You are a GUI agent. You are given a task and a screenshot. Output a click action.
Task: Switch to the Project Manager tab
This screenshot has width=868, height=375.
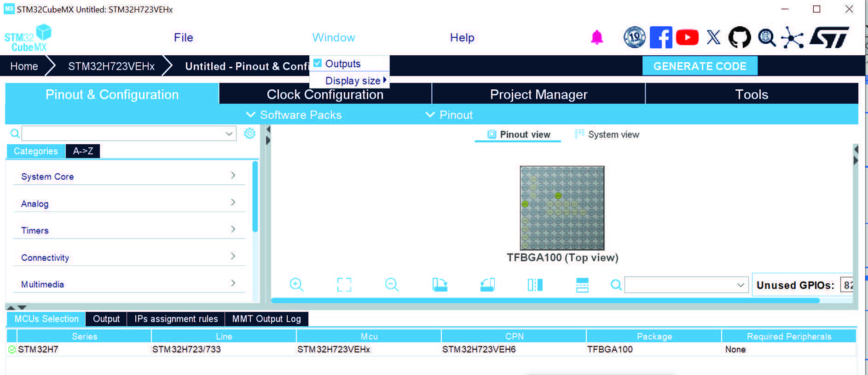tap(538, 94)
